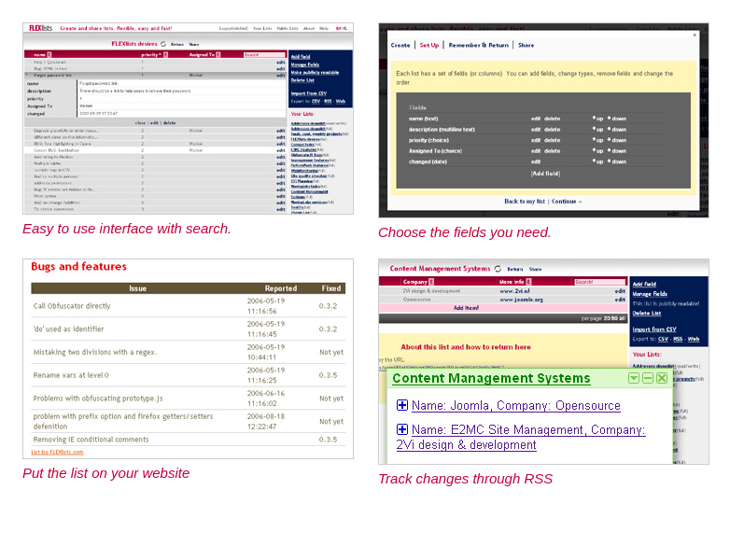
Task: Click Continue link in Set Up dialog
Action: 566,201
